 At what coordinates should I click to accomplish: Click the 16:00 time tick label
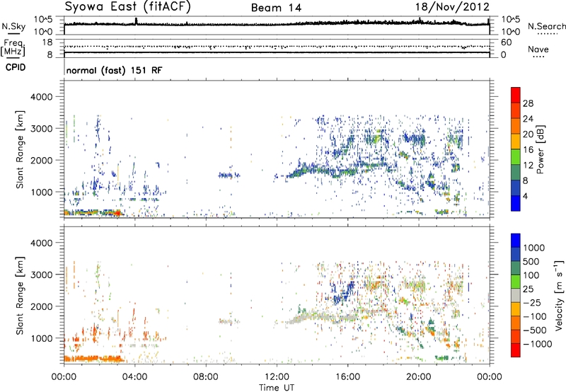pos(347,377)
